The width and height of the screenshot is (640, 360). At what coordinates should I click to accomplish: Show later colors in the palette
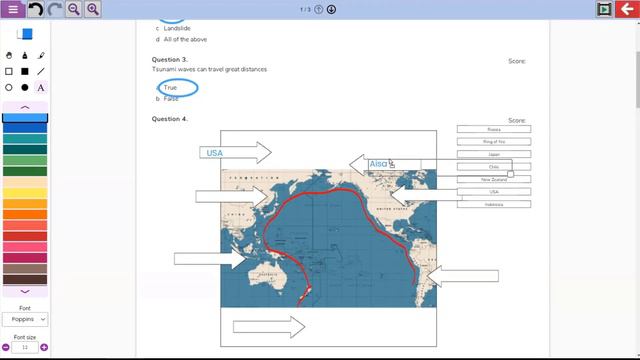click(x=25, y=291)
